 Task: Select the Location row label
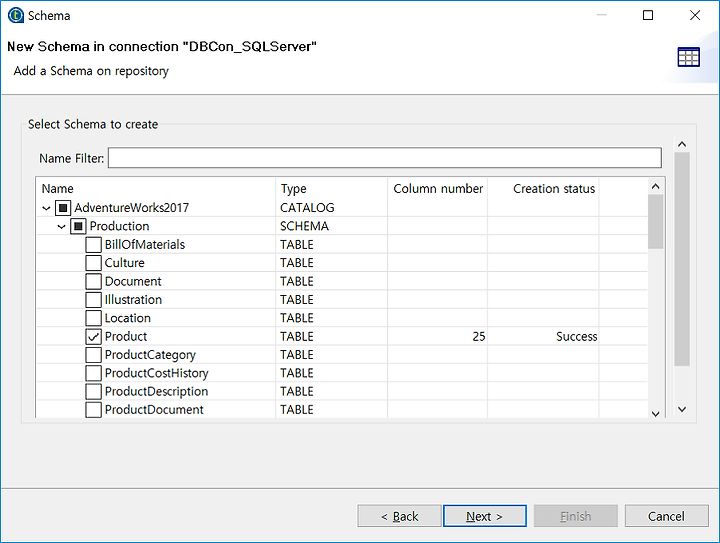(128, 318)
